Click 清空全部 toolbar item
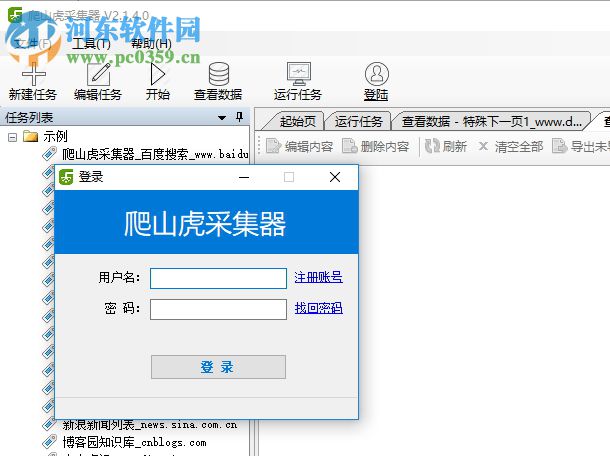This screenshot has width=610, height=456. pyautogui.click(x=511, y=147)
